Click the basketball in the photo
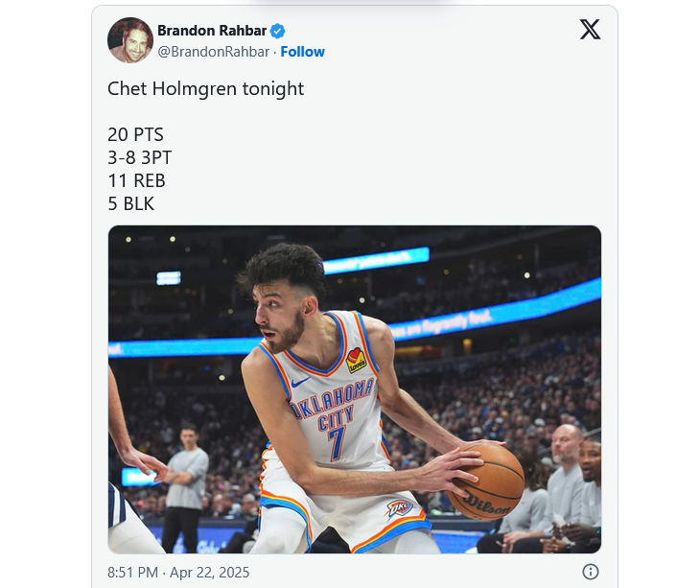The width and height of the screenshot is (700, 588). [487, 482]
